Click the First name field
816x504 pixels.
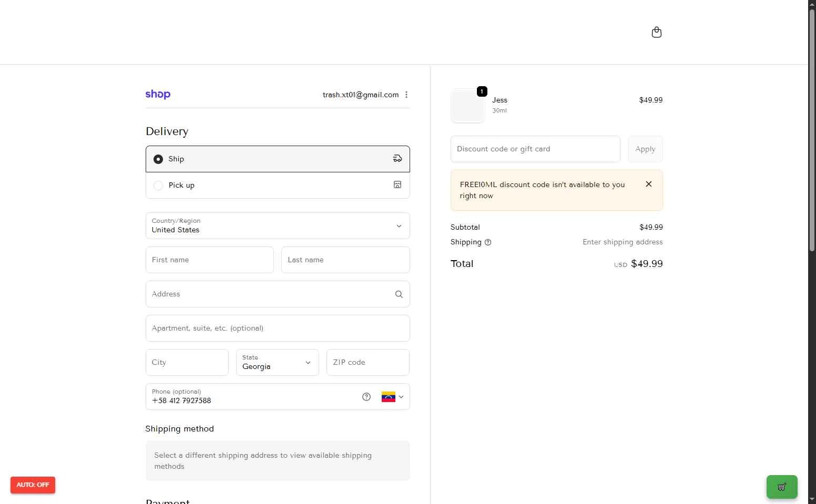click(210, 260)
